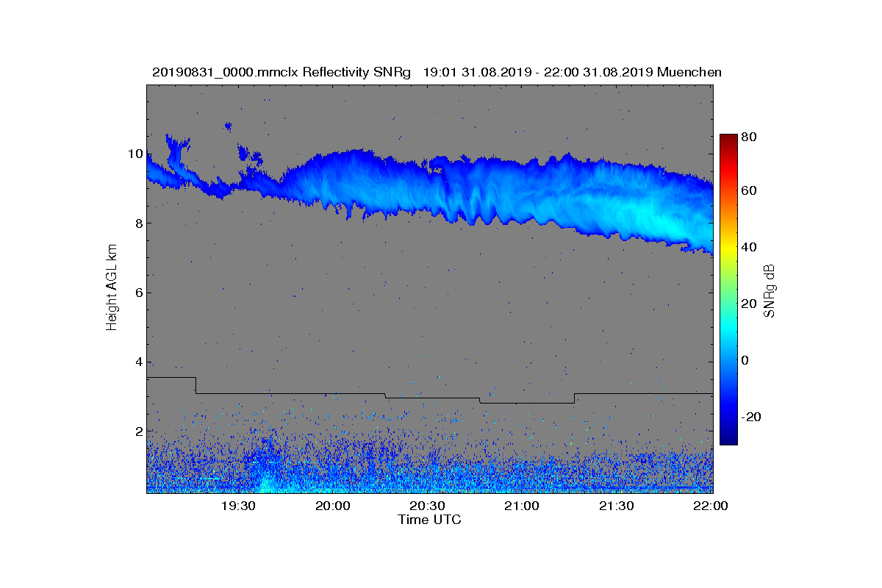Click the colorbar value 80
882x588 pixels.
(x=750, y=136)
